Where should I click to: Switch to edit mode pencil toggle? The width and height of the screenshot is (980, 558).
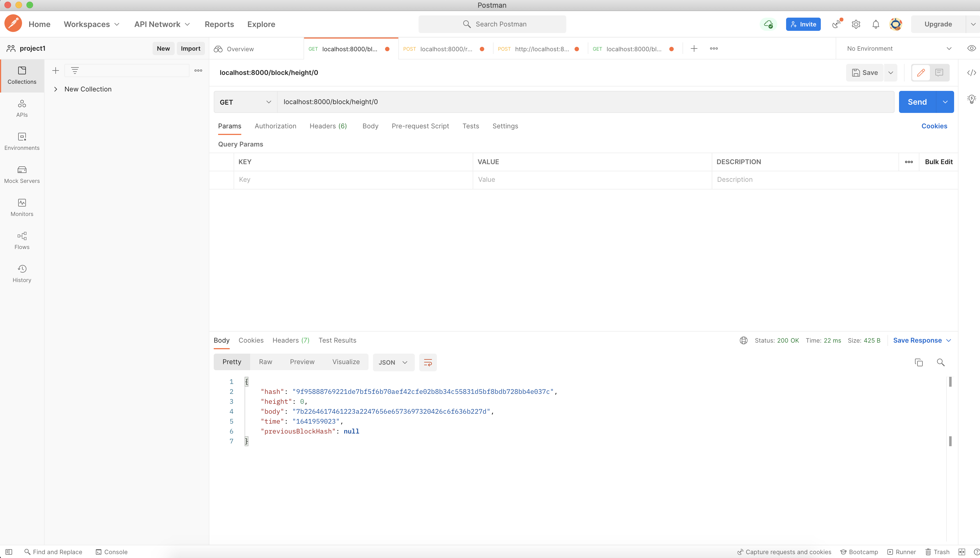tap(921, 72)
